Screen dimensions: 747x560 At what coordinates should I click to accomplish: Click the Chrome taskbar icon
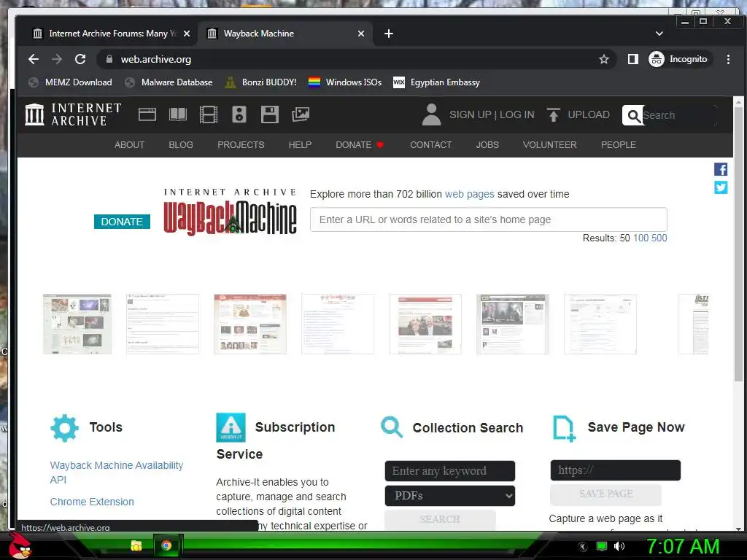[x=166, y=545]
